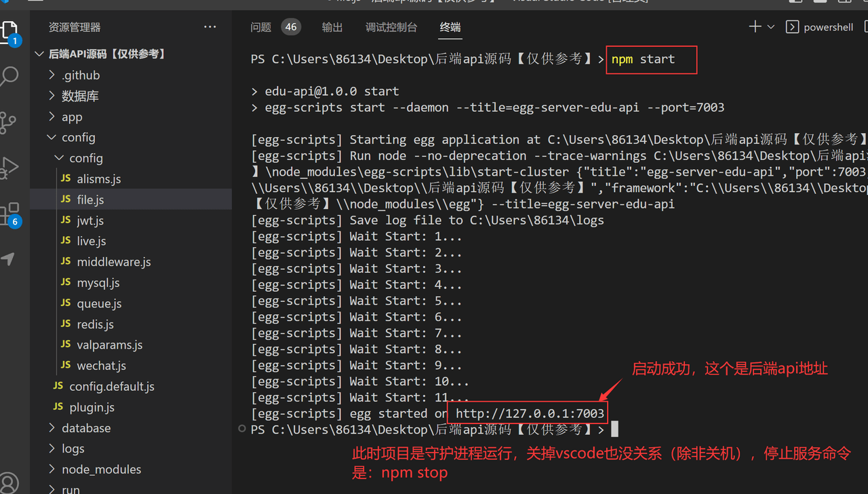Viewport: 868px width, 494px height.
Task: Click the 'Save log file to' terminal line
Action: click(x=427, y=220)
